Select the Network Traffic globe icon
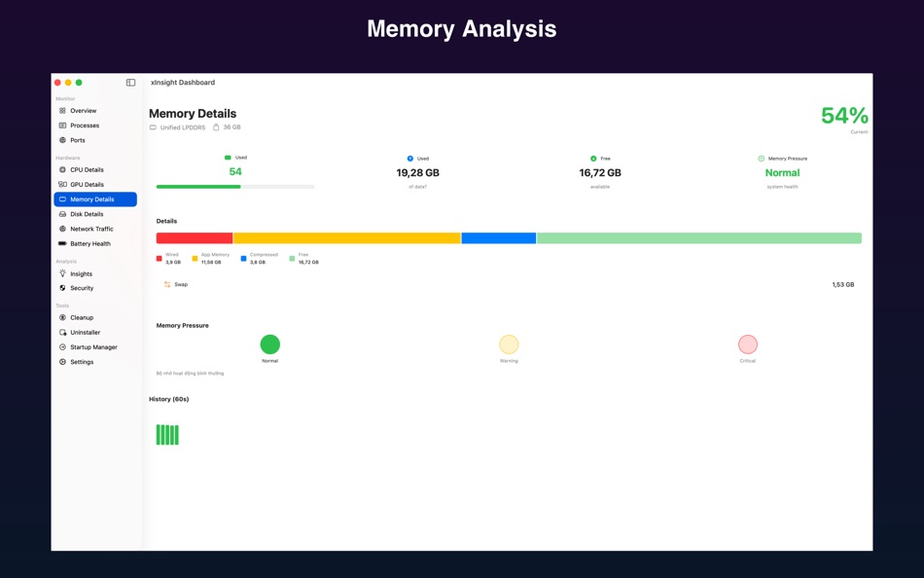The width and height of the screenshot is (924, 578). click(x=63, y=229)
